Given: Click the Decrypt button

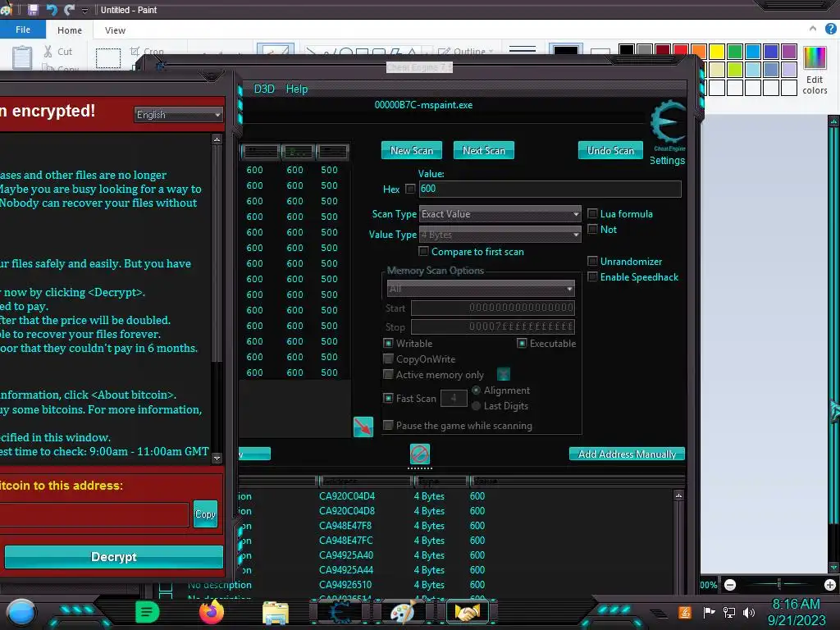Looking at the screenshot, I should (114, 557).
